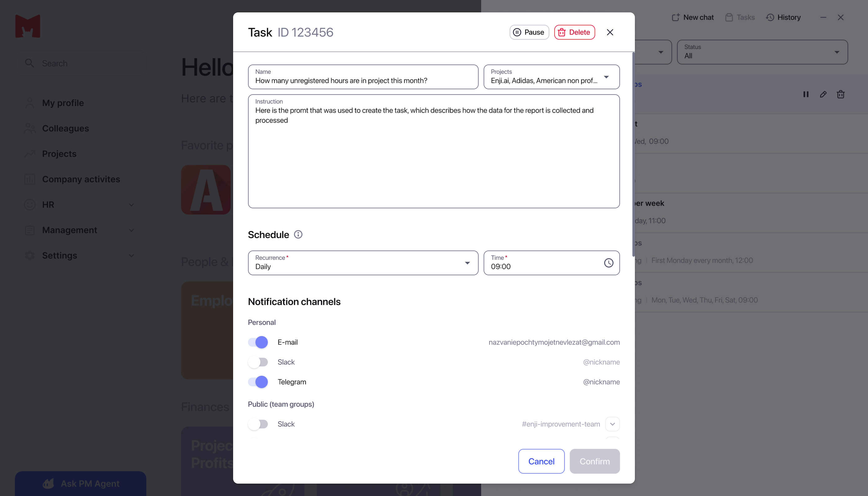Open History in the chat panel

[x=783, y=17]
